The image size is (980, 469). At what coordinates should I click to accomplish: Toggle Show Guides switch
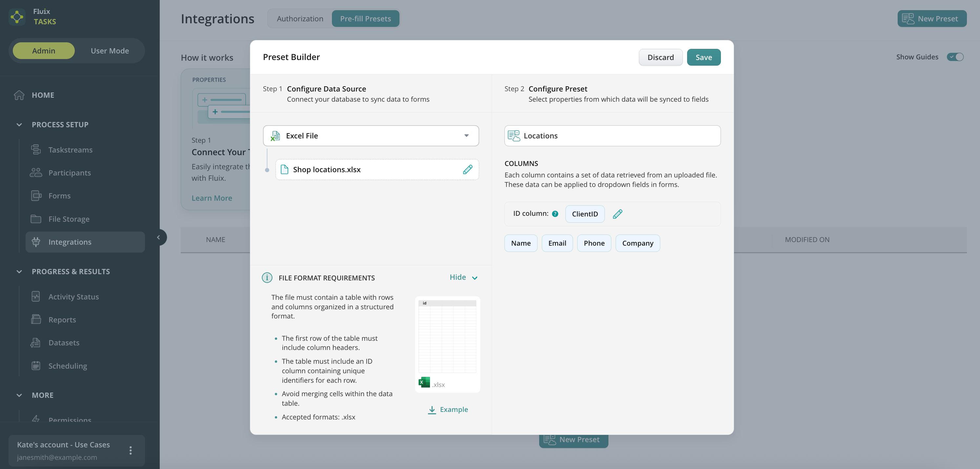[955, 57]
